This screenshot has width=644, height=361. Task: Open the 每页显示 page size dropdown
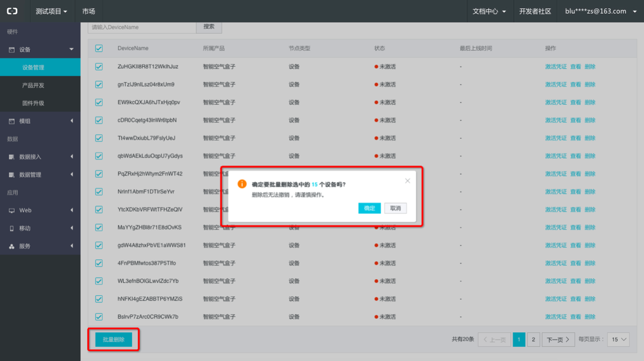pos(618,340)
